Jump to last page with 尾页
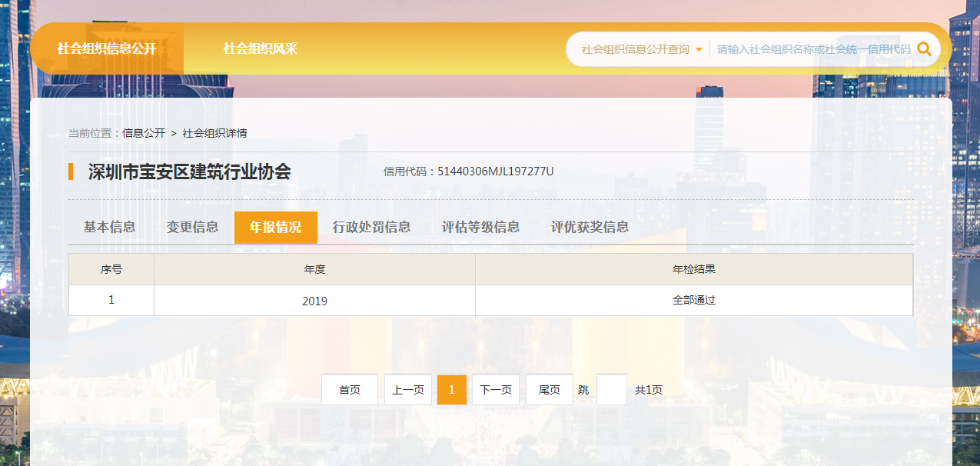The width and height of the screenshot is (980, 466). [x=550, y=390]
